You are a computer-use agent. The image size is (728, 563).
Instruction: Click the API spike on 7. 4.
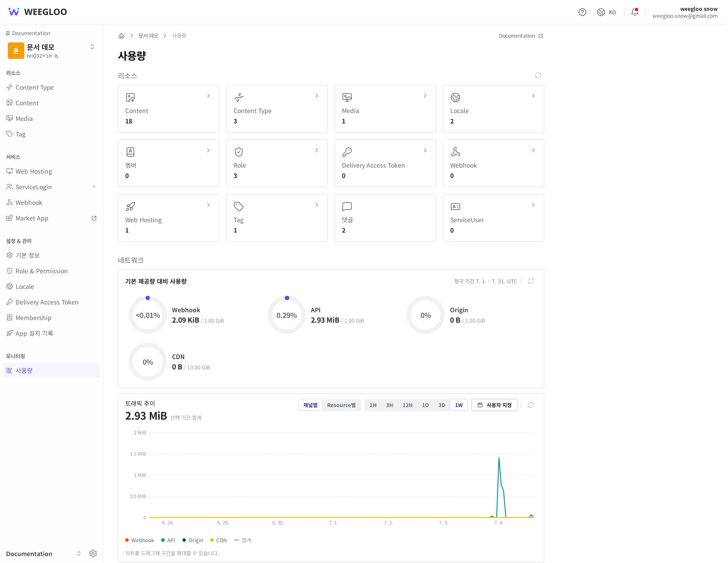tap(499, 458)
